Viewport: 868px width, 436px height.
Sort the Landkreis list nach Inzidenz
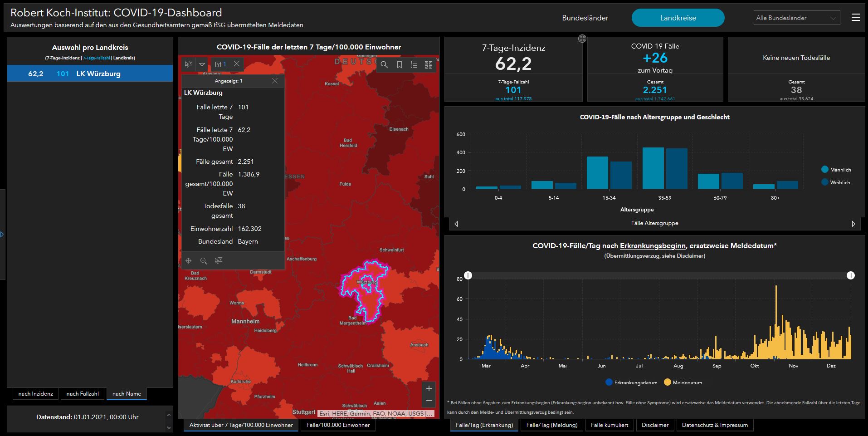(x=36, y=394)
